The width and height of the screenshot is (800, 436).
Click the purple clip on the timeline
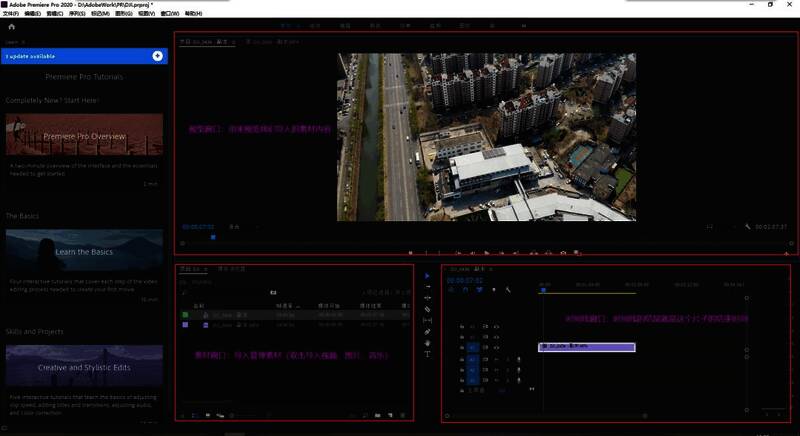point(586,346)
